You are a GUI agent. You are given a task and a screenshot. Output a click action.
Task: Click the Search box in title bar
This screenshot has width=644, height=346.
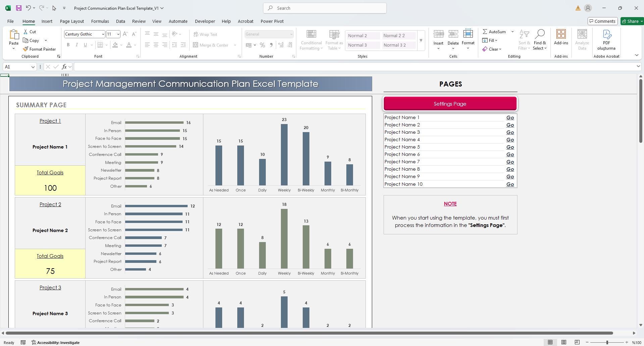click(325, 8)
